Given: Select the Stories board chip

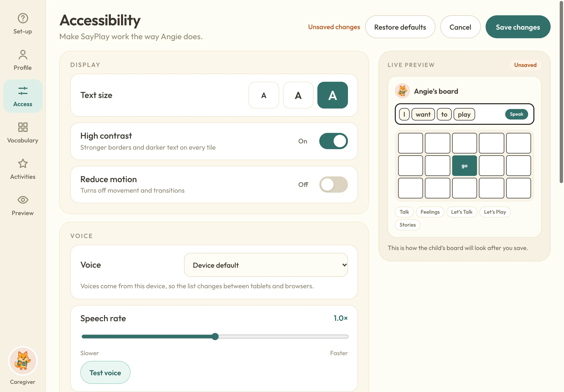Looking at the screenshot, I should coord(407,225).
